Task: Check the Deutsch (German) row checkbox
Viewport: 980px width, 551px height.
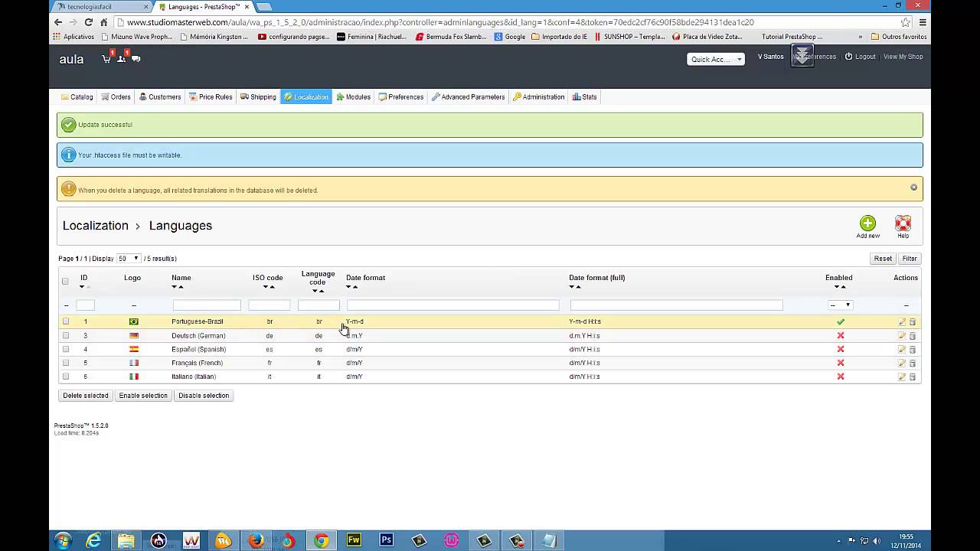Action: pyautogui.click(x=66, y=335)
